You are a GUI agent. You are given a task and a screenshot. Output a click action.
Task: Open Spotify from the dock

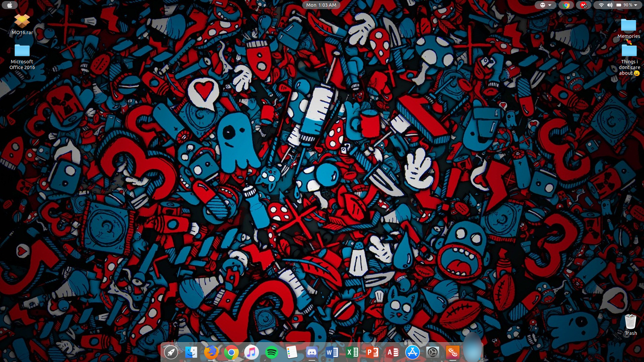(272, 352)
